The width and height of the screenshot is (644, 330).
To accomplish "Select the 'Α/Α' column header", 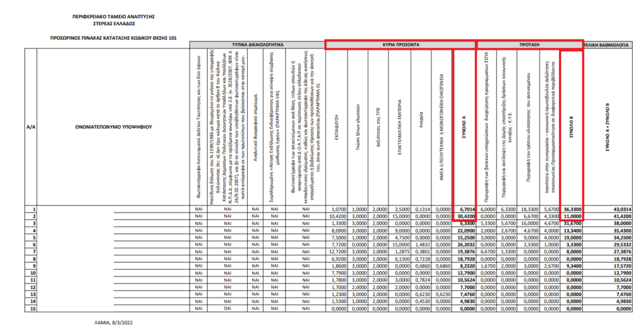I will point(31,127).
